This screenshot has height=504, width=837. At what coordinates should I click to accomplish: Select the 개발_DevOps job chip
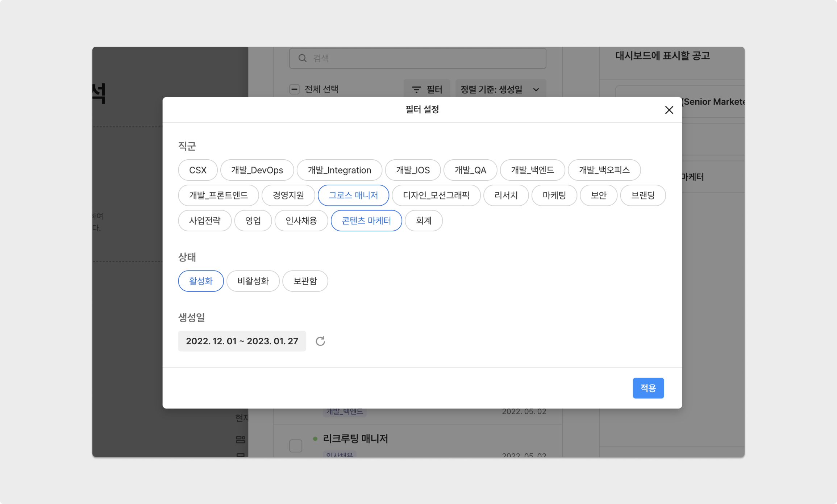click(257, 170)
